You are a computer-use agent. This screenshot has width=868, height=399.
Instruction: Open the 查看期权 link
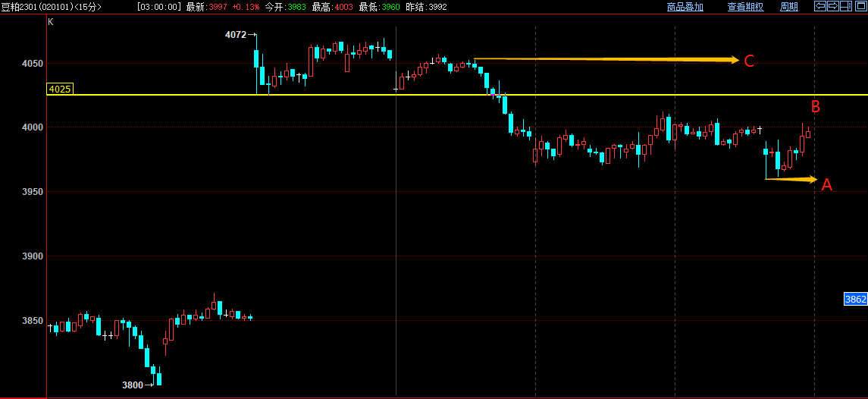pos(746,7)
